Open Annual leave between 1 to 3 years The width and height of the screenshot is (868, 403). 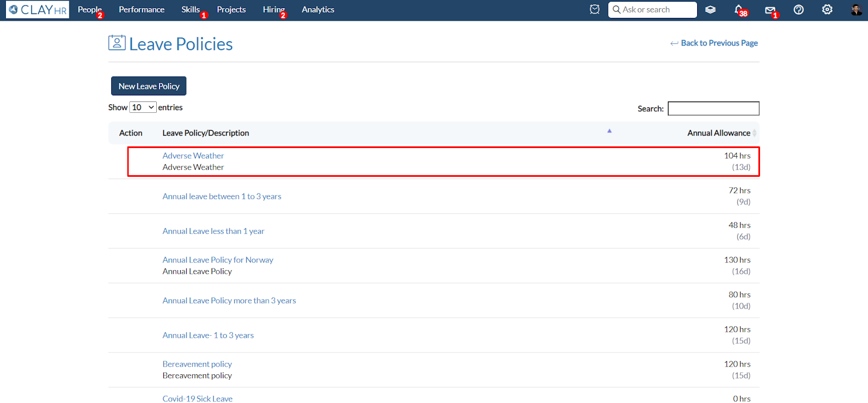tap(222, 196)
